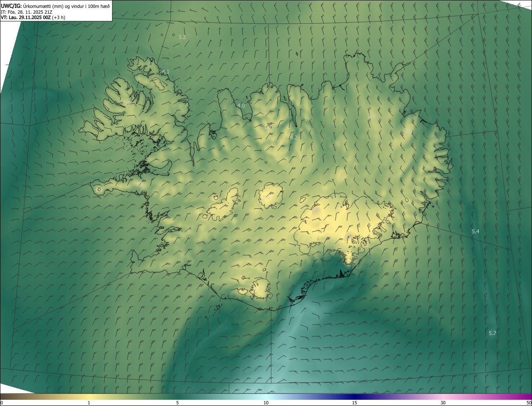
Task: Click the color scale tick label 15
Action: coord(355,403)
